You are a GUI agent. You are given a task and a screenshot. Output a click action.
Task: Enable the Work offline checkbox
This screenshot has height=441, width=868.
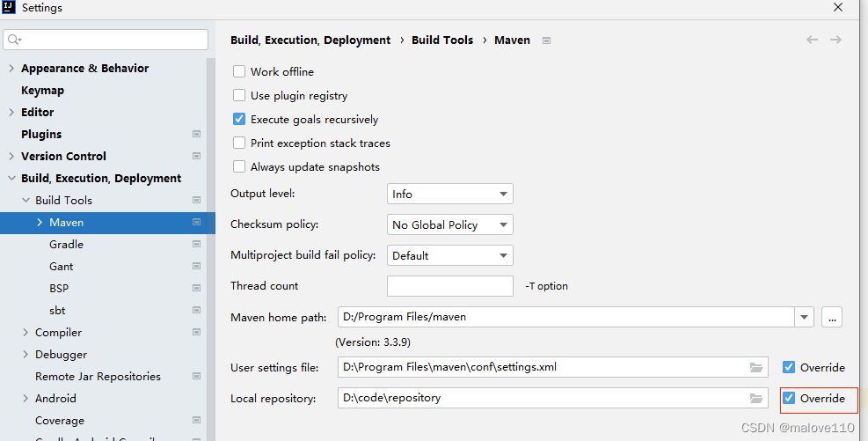(x=239, y=71)
